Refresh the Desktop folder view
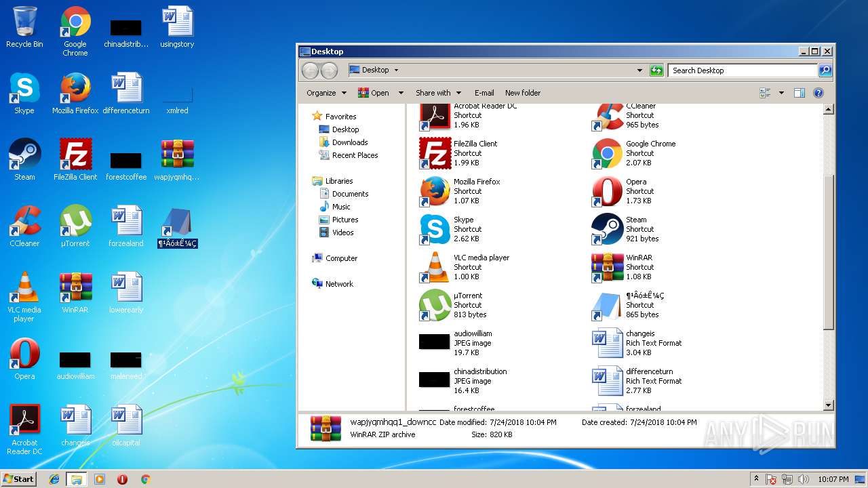 656,70
